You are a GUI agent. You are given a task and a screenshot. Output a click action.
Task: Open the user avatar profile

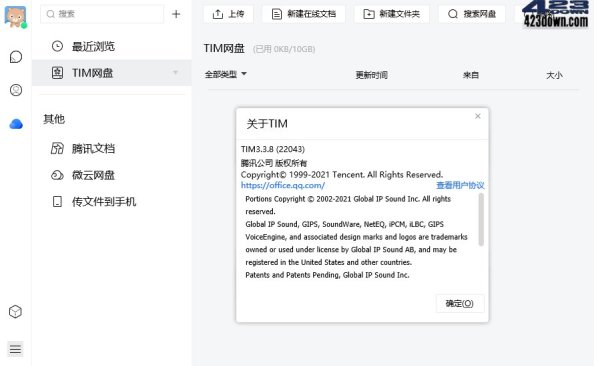(15, 16)
